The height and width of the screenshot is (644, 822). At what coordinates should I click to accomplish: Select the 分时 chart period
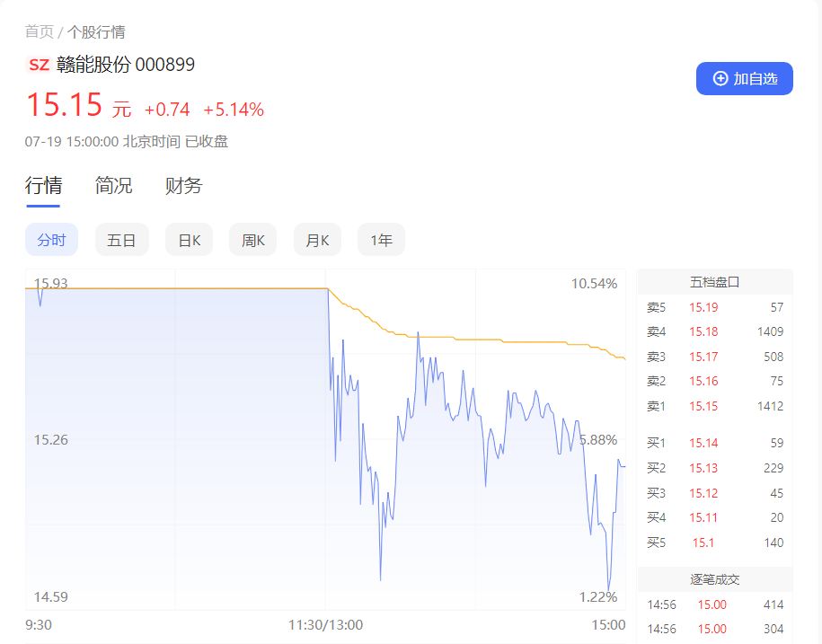(x=51, y=240)
